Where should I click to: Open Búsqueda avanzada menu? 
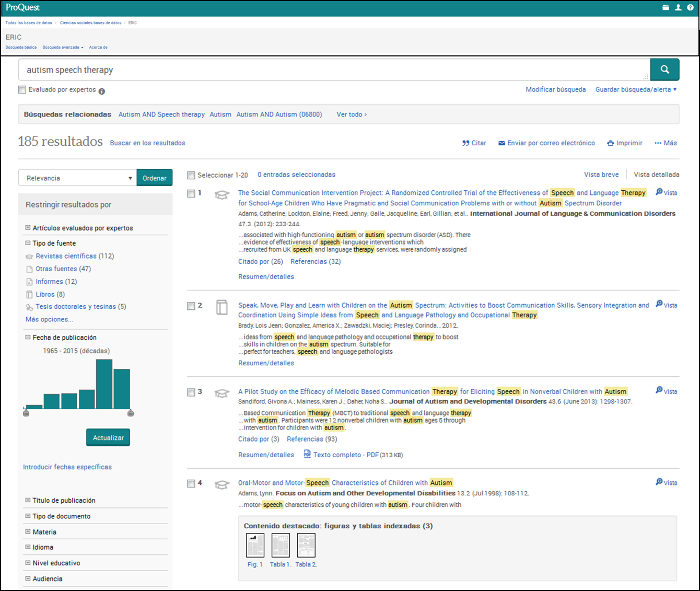(x=63, y=48)
